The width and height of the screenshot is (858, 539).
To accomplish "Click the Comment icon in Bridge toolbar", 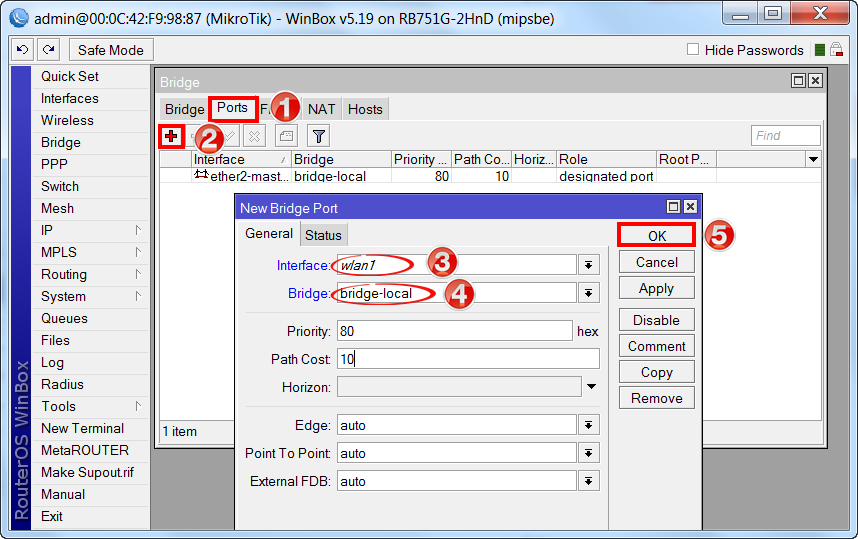I will click(286, 136).
